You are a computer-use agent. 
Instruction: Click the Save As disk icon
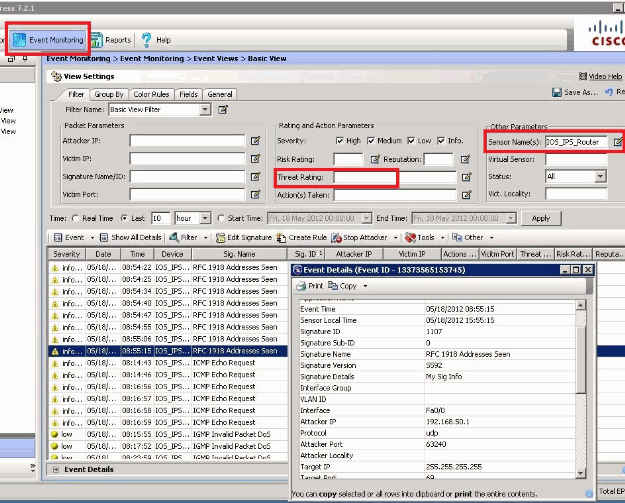click(556, 92)
